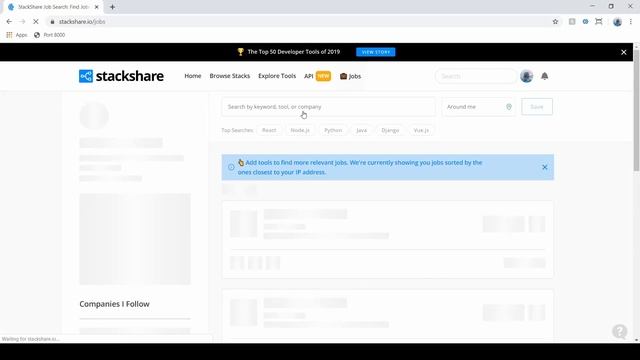The width and height of the screenshot is (640, 360).
Task: Click the third extension icon in the Chrome toolbar
Action: [x=599, y=22]
